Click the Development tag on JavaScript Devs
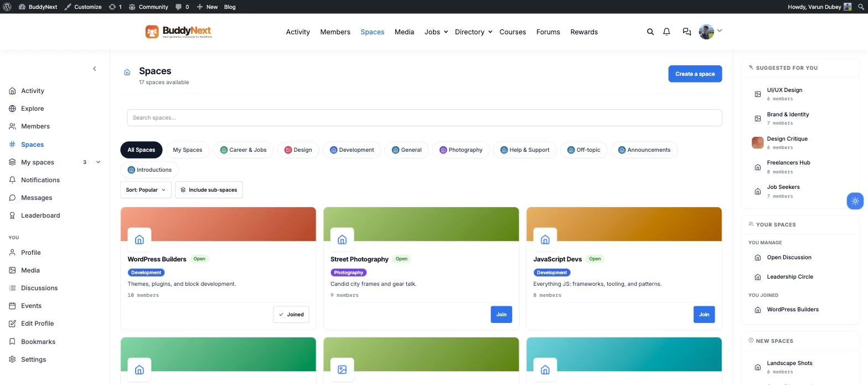The height and width of the screenshot is (385, 868). click(x=552, y=273)
